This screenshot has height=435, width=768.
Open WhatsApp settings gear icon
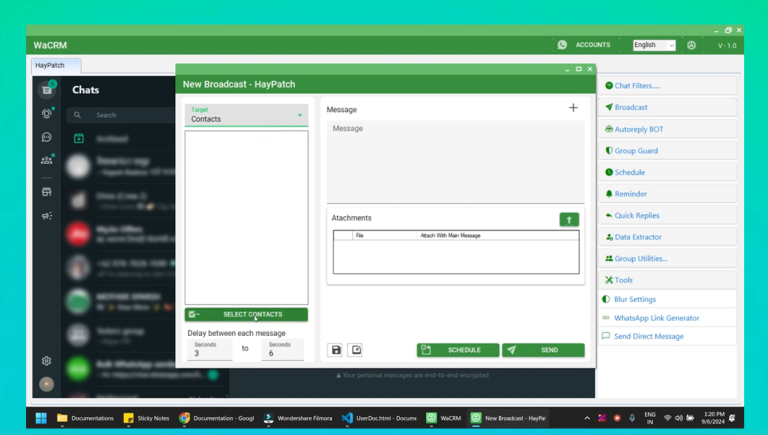(x=46, y=361)
